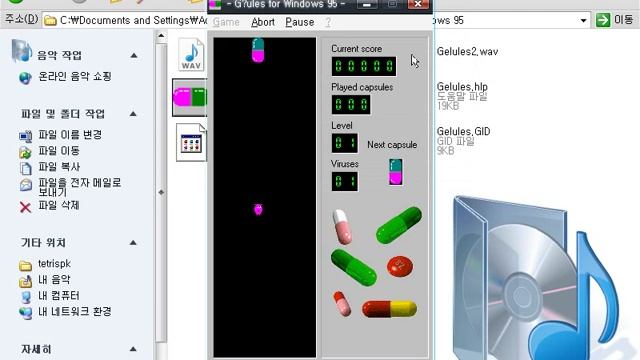
Task: Click the music tasks panel icon
Action: [21, 51]
